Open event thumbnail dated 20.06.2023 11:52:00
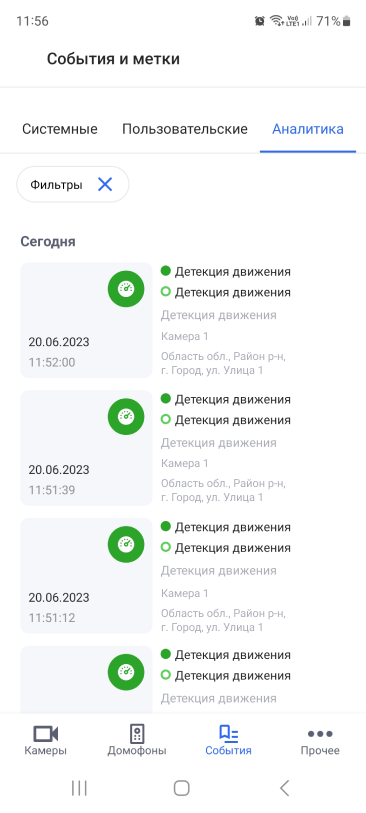Image resolution: width=366 pixels, height=813 pixels. coord(86,320)
